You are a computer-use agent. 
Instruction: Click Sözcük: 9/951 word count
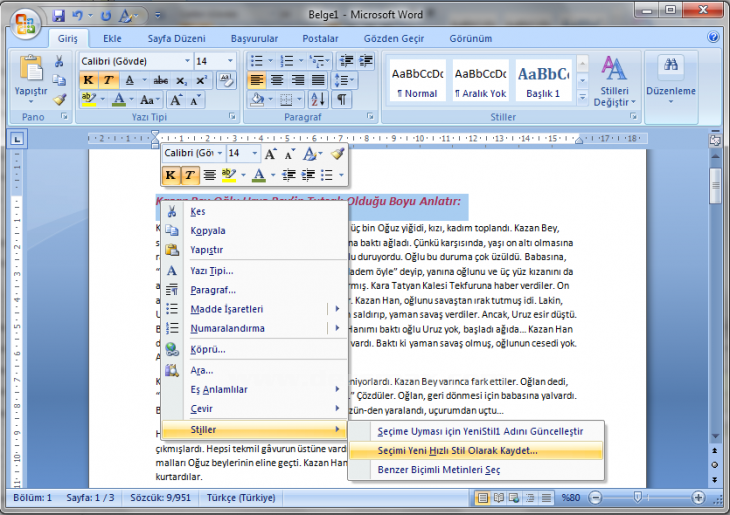tap(161, 498)
